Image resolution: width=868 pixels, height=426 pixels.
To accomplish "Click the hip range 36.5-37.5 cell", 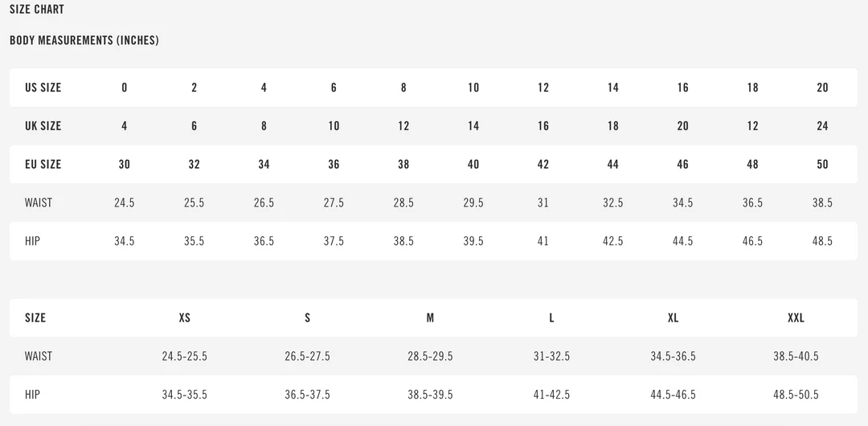I will point(307,395).
